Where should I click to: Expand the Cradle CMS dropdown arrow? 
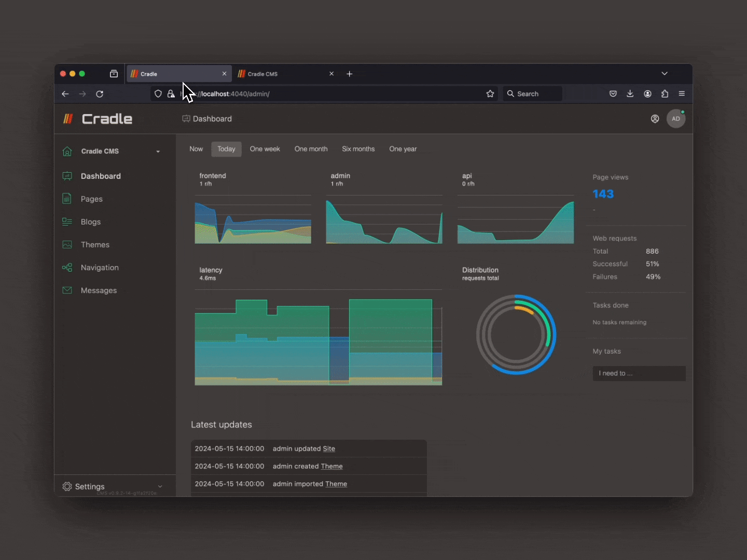click(157, 151)
